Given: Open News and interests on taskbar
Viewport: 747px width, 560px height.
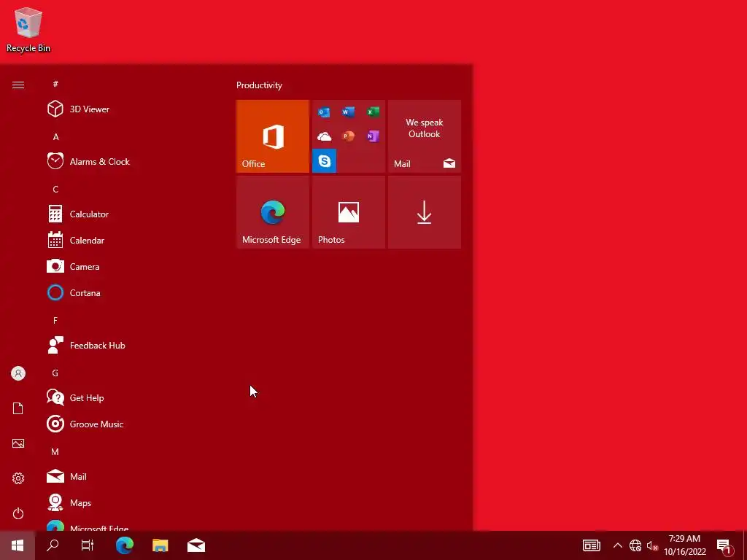Looking at the screenshot, I should click(591, 545).
